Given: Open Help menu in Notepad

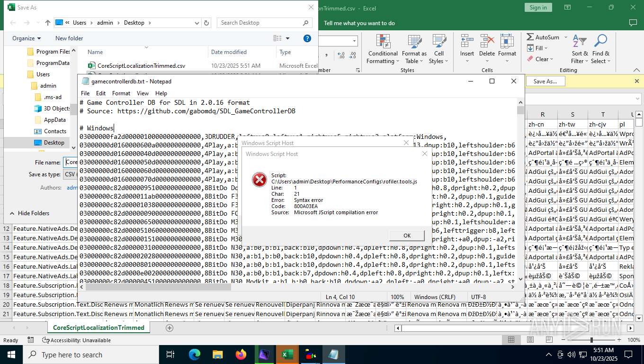Looking at the screenshot, I should [x=161, y=93].
